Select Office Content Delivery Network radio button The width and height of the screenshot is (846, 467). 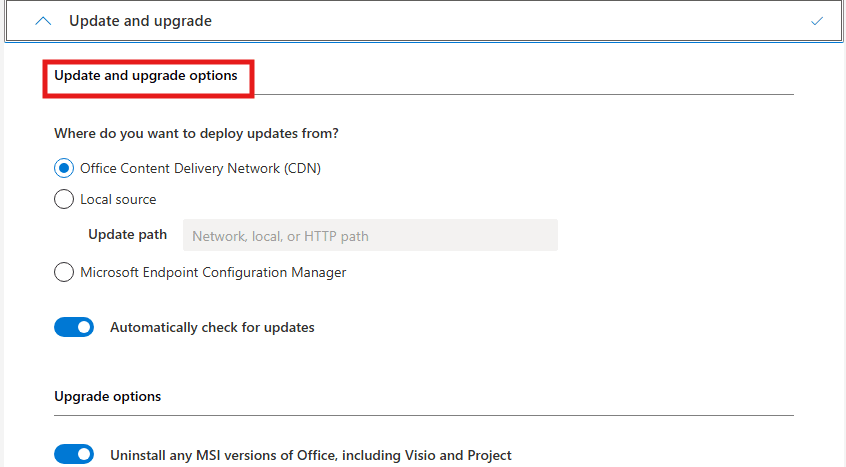point(64,168)
